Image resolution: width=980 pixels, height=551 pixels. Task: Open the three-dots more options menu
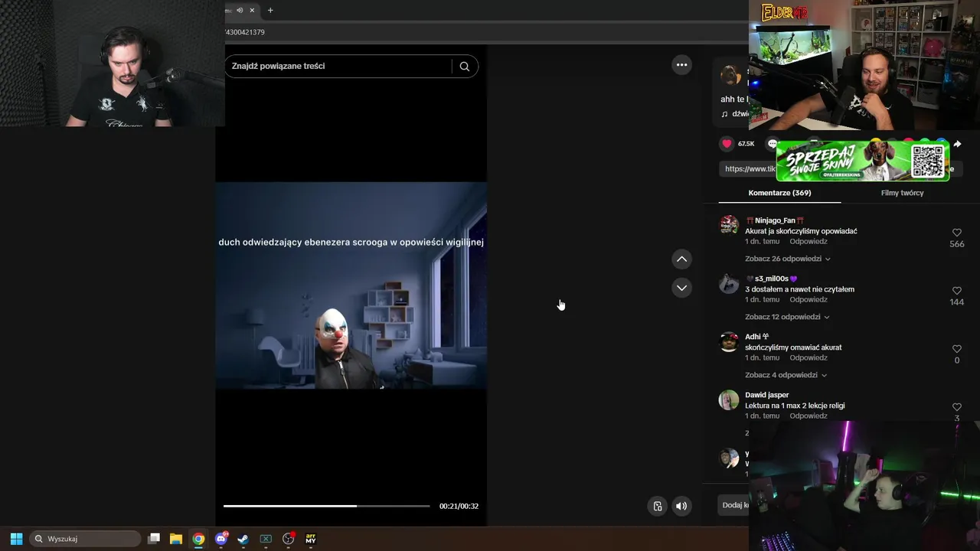coord(681,65)
